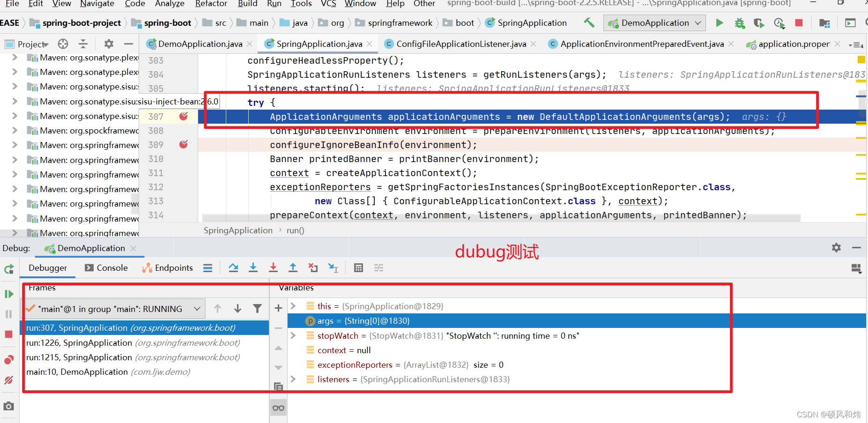Image resolution: width=868 pixels, height=423 pixels.
Task: Click Run to Cursor icon
Action: [x=333, y=268]
